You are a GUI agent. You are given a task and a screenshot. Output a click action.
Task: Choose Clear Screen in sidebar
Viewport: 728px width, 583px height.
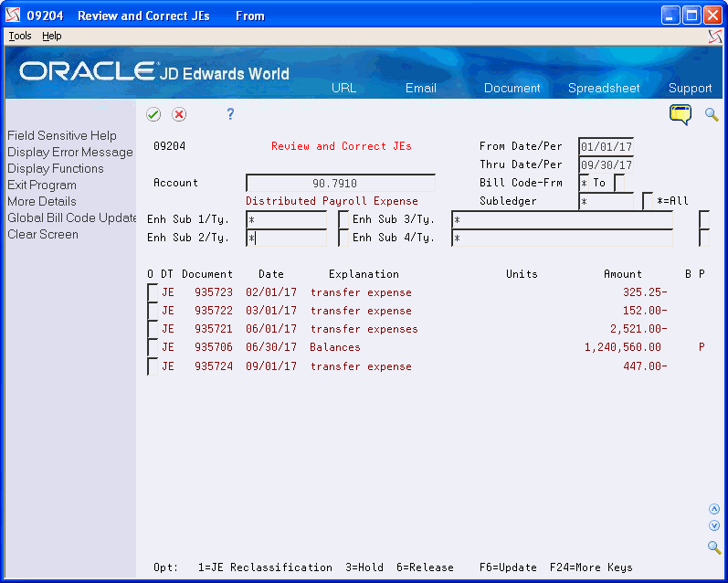coord(43,234)
